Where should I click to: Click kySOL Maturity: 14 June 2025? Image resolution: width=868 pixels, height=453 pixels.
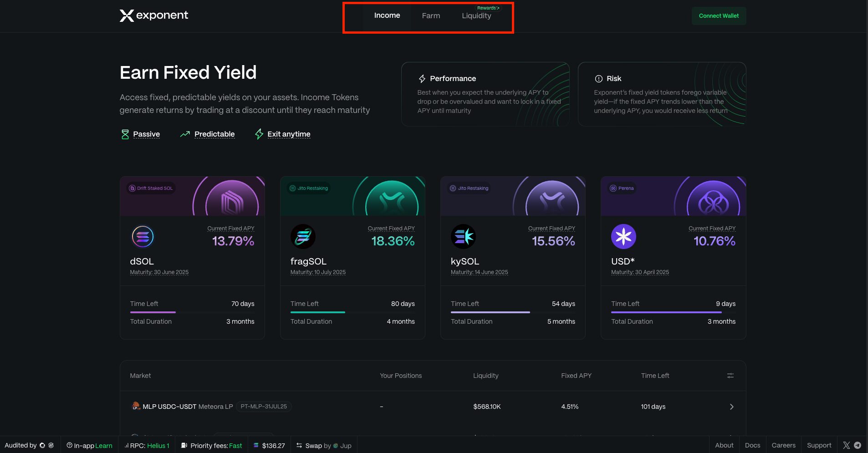tap(479, 272)
